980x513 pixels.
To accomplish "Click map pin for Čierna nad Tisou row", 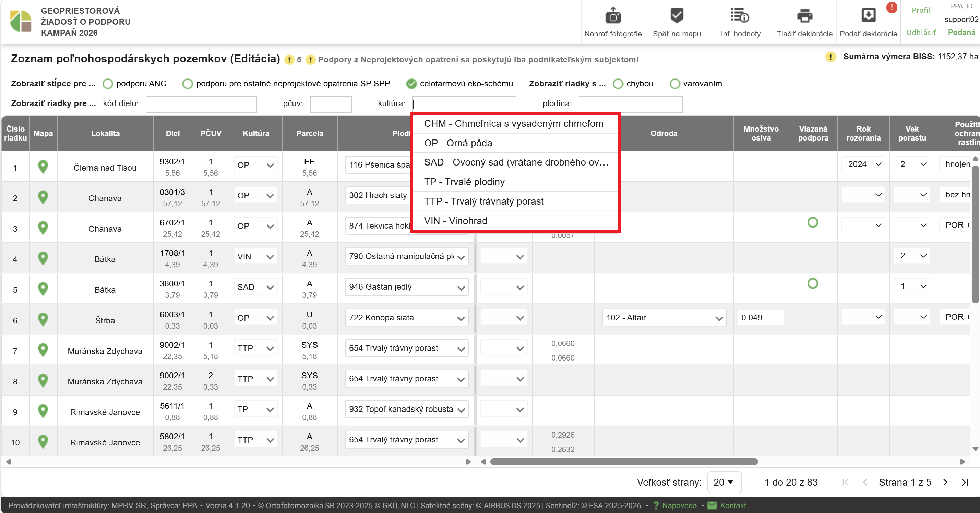I will click(43, 167).
